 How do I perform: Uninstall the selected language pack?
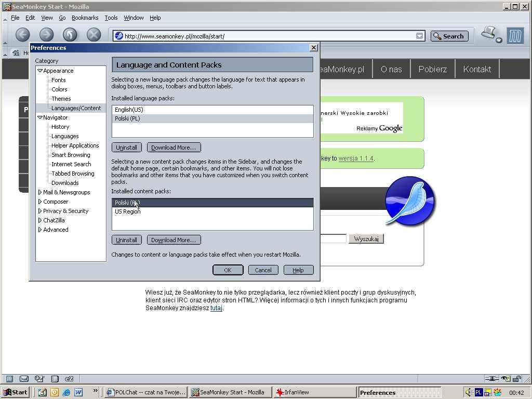[127, 147]
